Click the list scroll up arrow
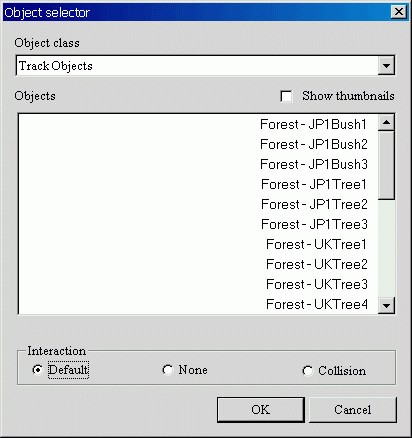 [x=386, y=122]
